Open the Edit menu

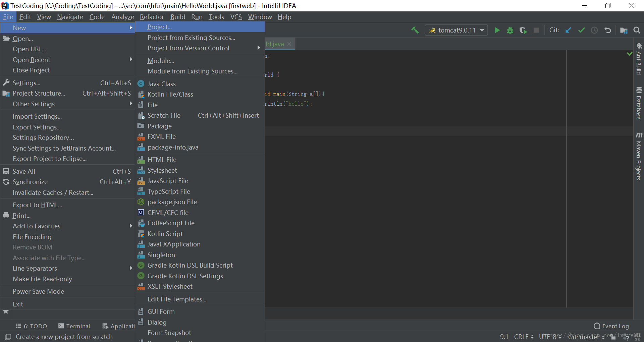[25, 17]
